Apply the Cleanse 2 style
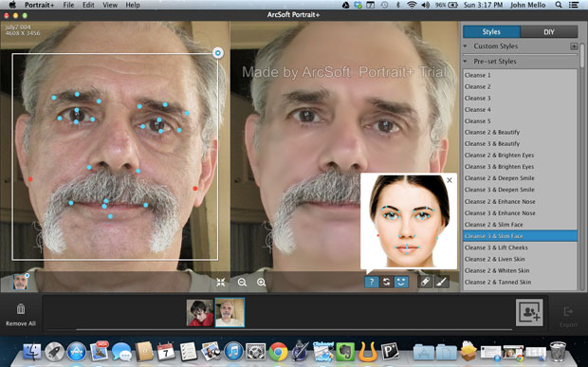Screen dimensions: 588x367 520,86
